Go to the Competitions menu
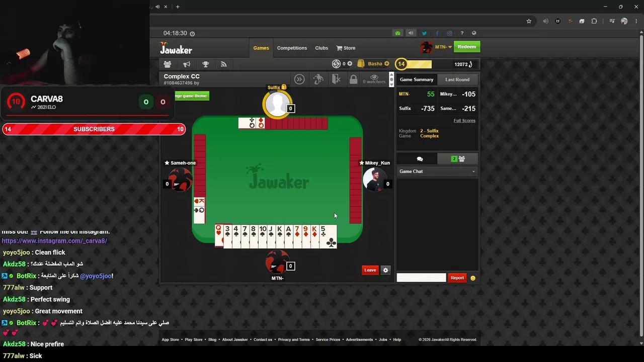The width and height of the screenshot is (644, 362). (x=292, y=48)
